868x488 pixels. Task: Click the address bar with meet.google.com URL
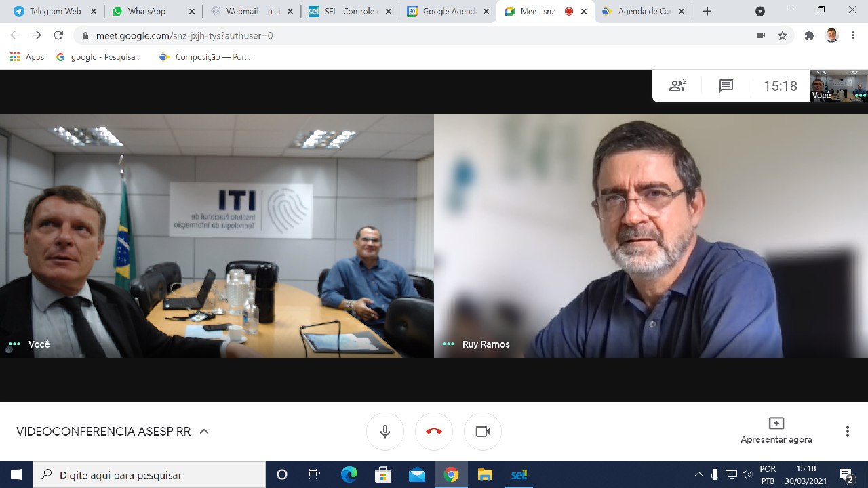point(434,35)
